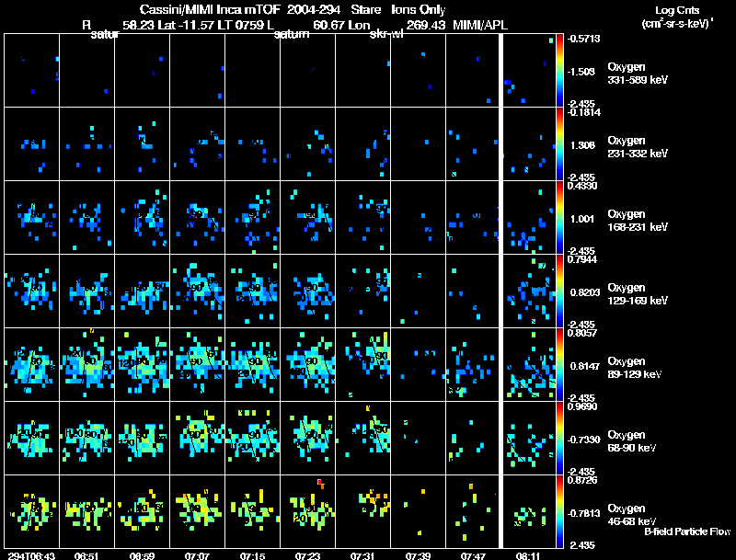
Task: Click the 08:11 time label
Action: pyautogui.click(x=528, y=555)
